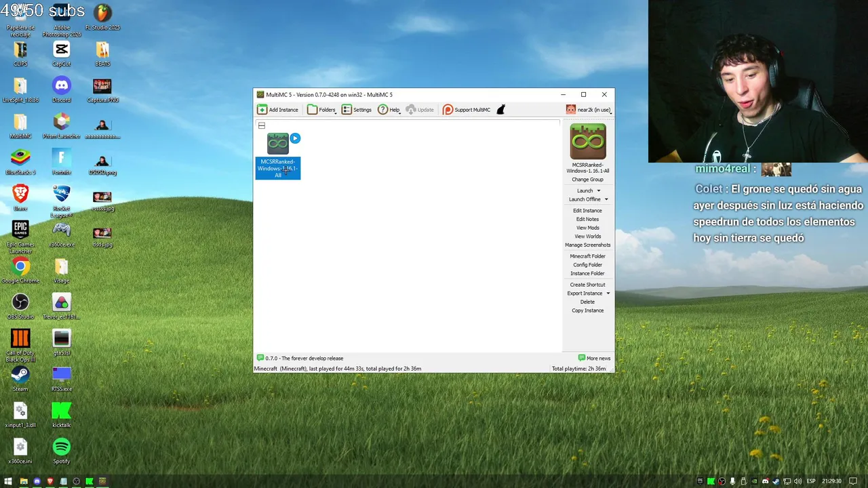The height and width of the screenshot is (488, 868).
Task: Click the OBS Studio desktop icon
Action: (20, 306)
